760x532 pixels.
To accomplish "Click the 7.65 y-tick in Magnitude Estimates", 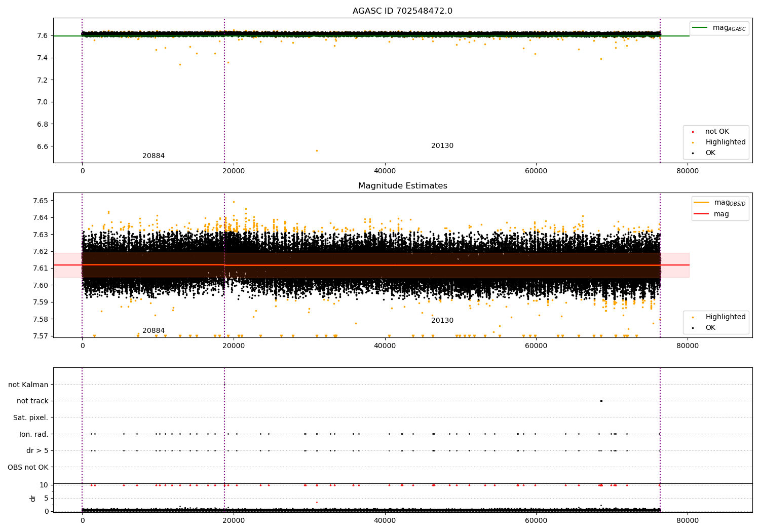I will [x=40, y=201].
